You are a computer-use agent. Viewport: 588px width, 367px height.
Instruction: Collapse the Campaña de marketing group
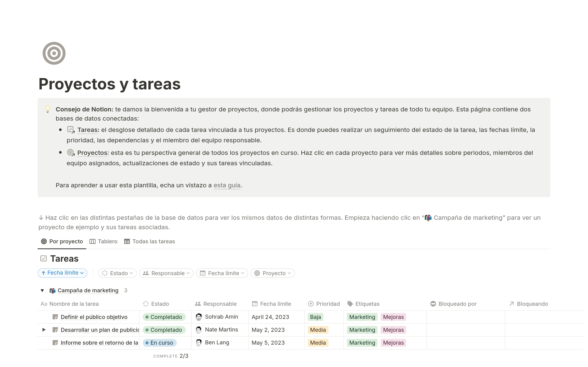pyautogui.click(x=43, y=290)
